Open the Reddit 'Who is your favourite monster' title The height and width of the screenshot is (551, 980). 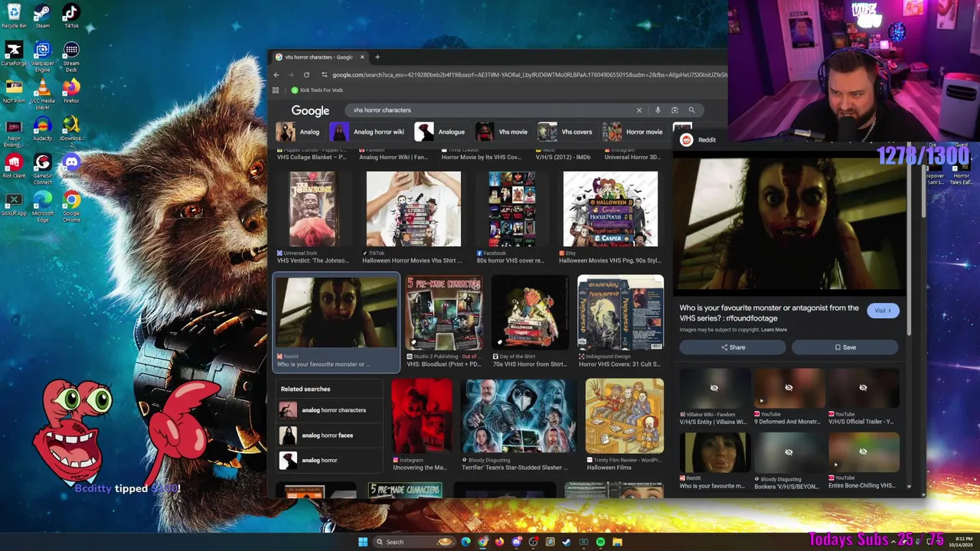tap(769, 313)
